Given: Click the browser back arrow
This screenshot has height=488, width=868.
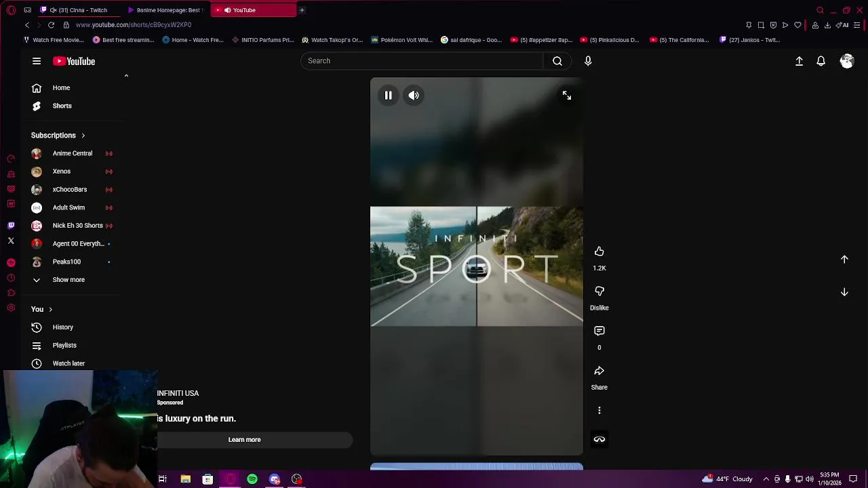Looking at the screenshot, I should 27,25.
